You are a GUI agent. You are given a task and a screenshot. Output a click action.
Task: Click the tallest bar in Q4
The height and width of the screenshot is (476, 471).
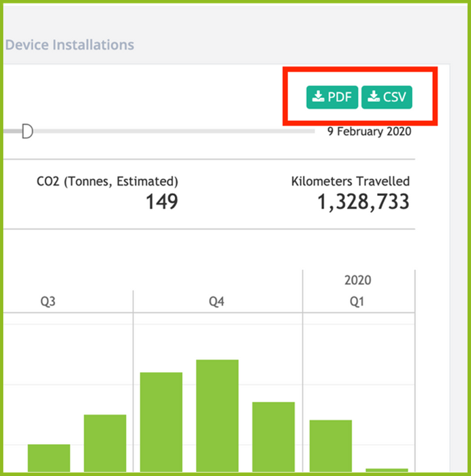tap(217, 415)
